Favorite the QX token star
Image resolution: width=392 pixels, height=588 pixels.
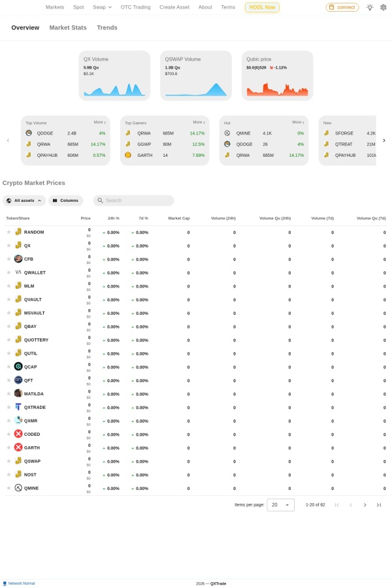click(8, 246)
